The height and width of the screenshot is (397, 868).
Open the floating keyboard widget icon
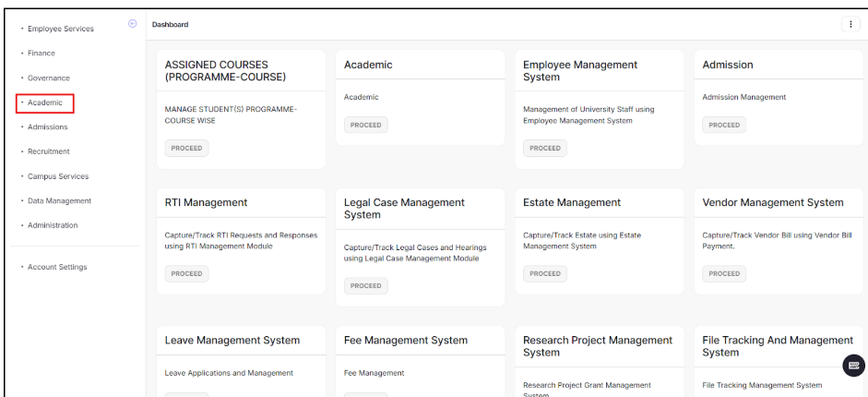pos(853,366)
